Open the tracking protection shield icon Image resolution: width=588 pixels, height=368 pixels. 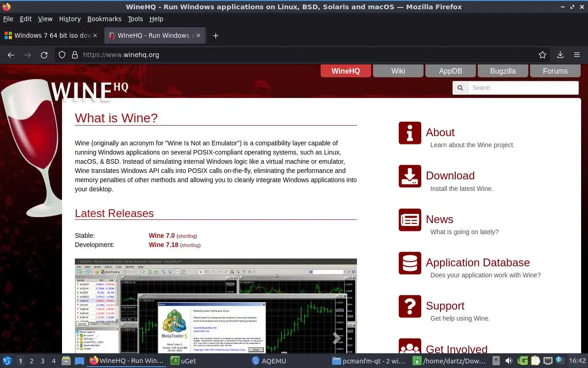coord(62,55)
